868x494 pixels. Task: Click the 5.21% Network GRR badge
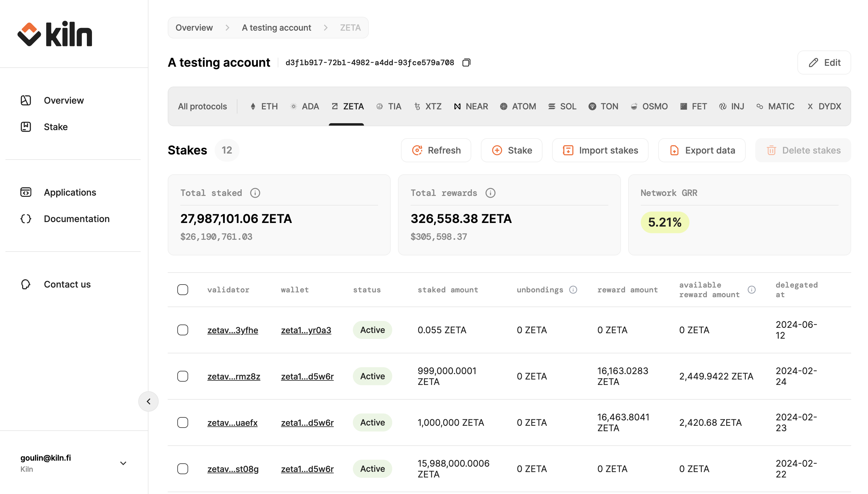665,223
